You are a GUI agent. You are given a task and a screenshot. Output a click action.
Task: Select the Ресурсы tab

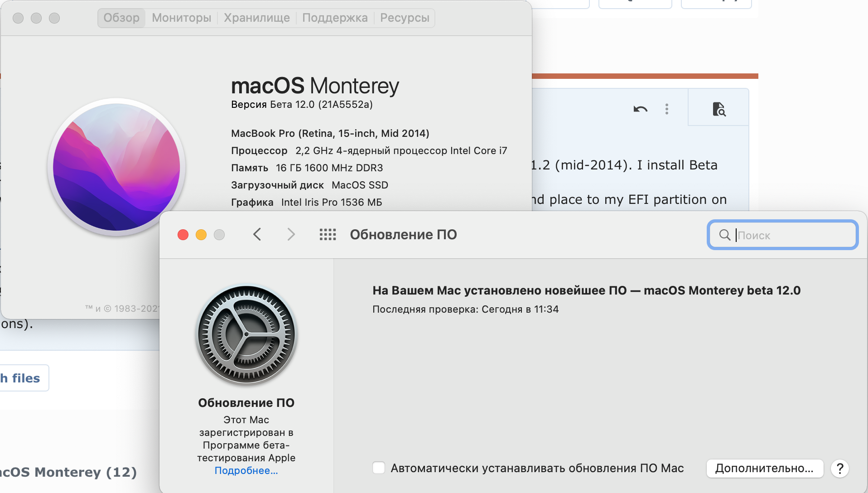coord(405,18)
